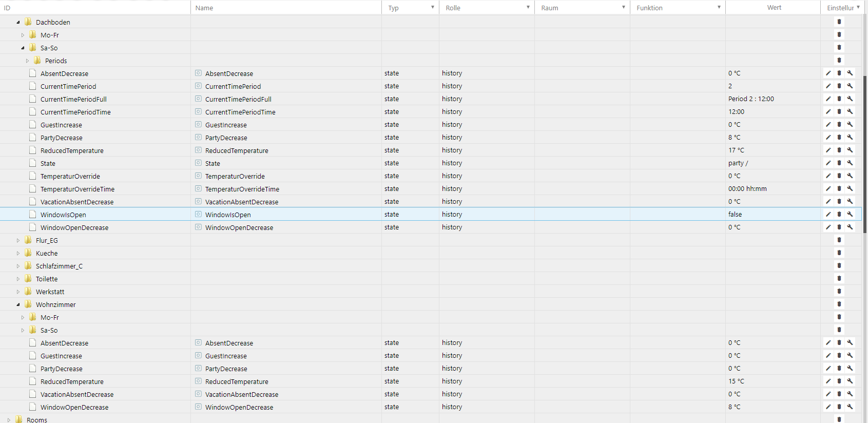
Task: Select the Periods folder label
Action: 56,61
